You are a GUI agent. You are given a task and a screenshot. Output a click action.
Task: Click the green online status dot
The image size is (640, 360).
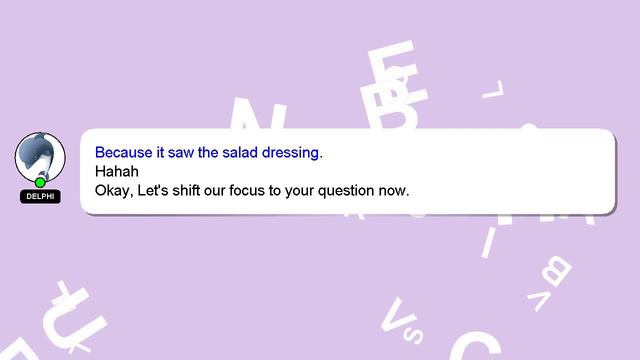(x=40, y=182)
